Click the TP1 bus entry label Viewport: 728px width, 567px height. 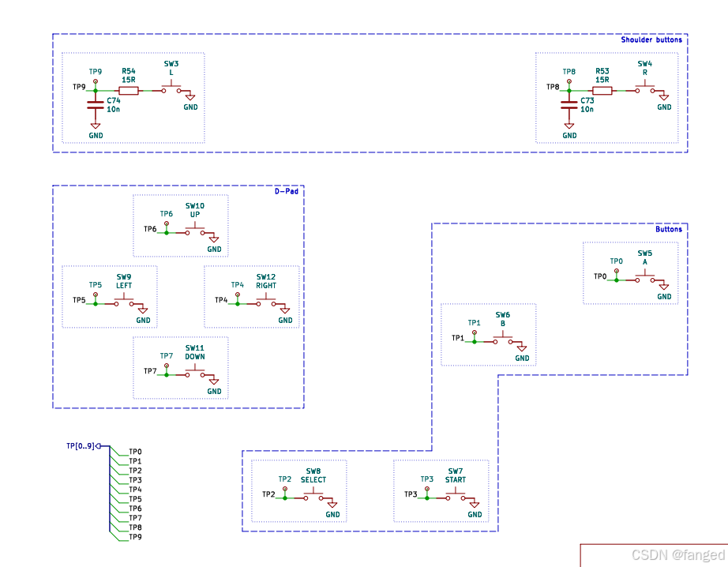tap(135, 461)
